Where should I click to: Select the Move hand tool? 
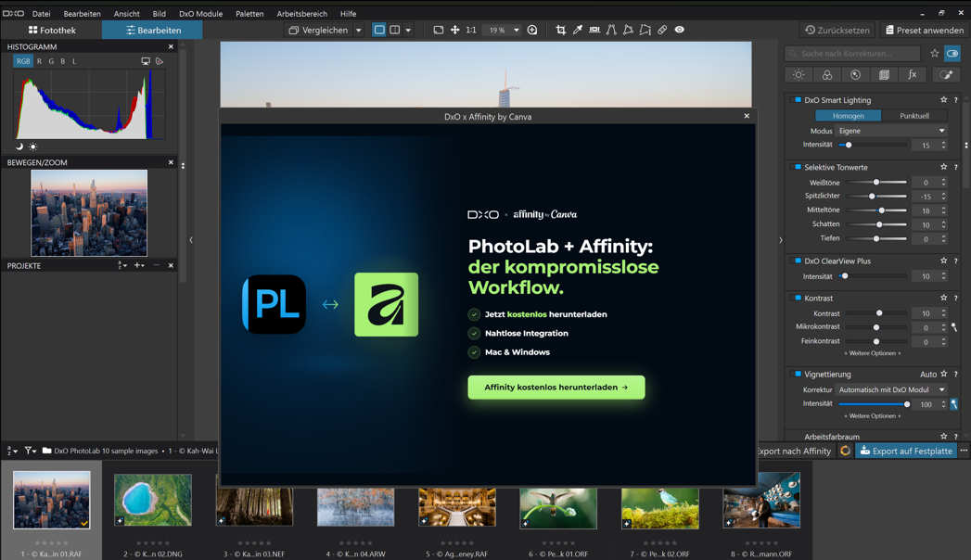[454, 30]
